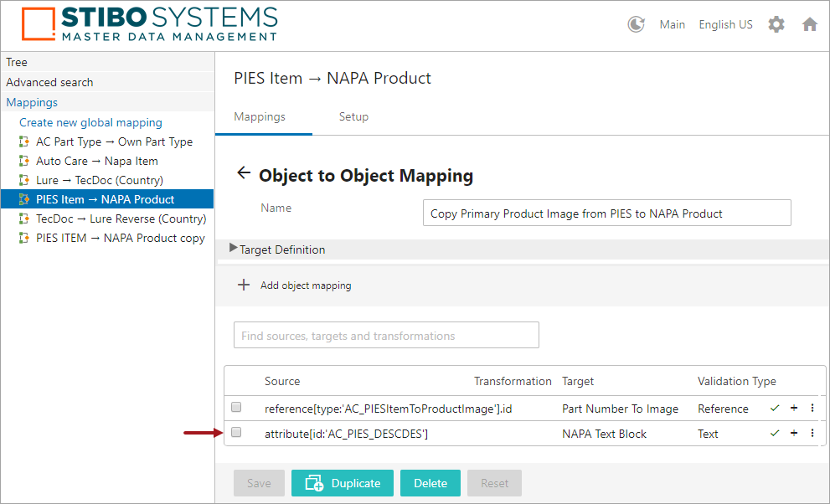This screenshot has height=504, width=830.
Task: Click the mapping icon beside Auto Care
Action: pos(23,161)
